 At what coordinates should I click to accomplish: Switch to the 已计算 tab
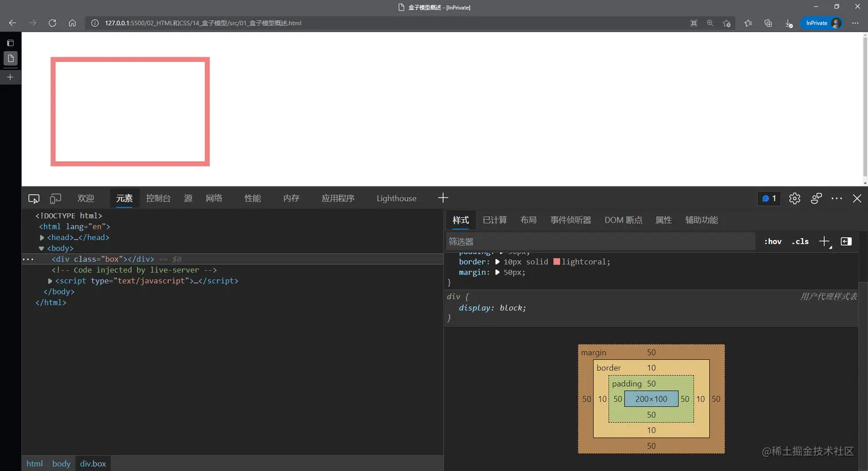pos(495,220)
